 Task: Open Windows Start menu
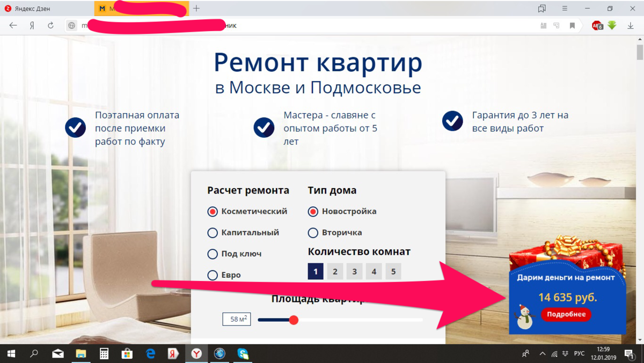click(x=11, y=354)
